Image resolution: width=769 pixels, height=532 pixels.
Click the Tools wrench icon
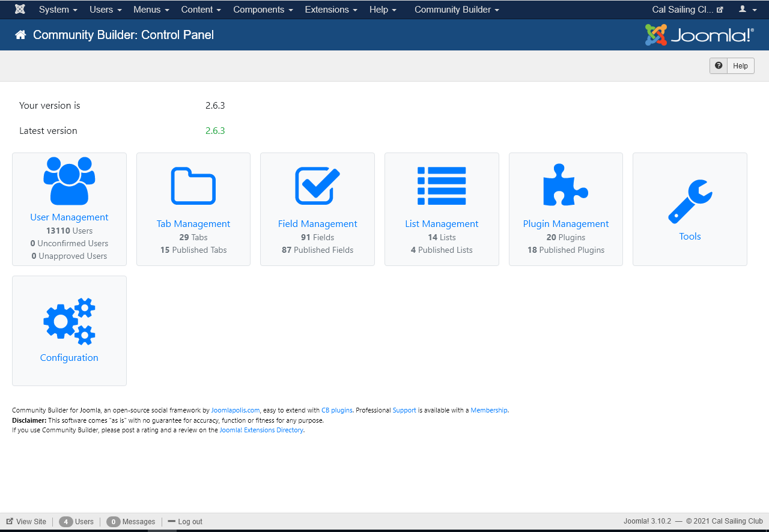690,202
